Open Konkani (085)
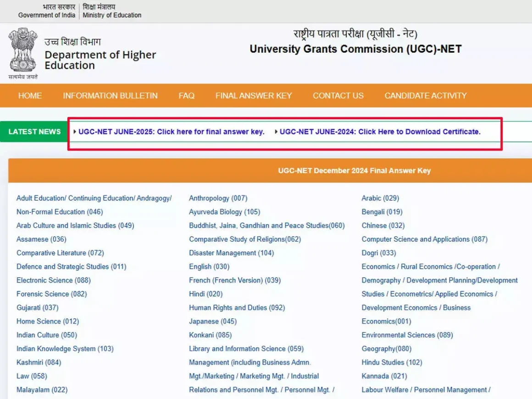This screenshot has width=532, height=399. point(211,335)
